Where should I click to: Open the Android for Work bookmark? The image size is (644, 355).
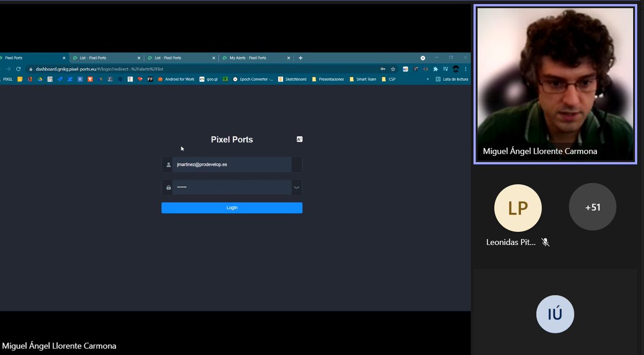[x=176, y=79]
